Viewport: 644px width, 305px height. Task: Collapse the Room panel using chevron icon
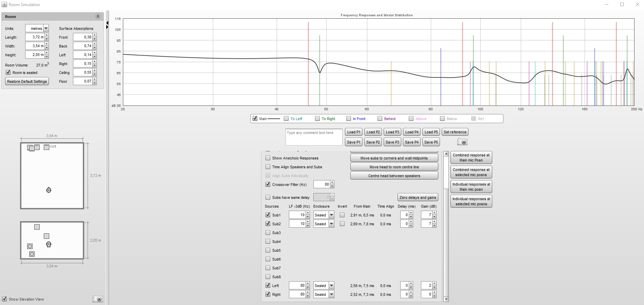point(98,16)
